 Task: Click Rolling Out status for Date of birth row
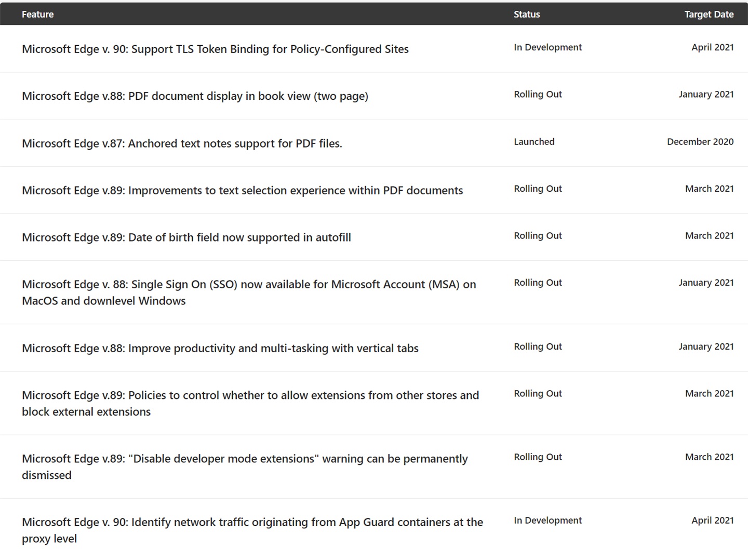(x=538, y=236)
